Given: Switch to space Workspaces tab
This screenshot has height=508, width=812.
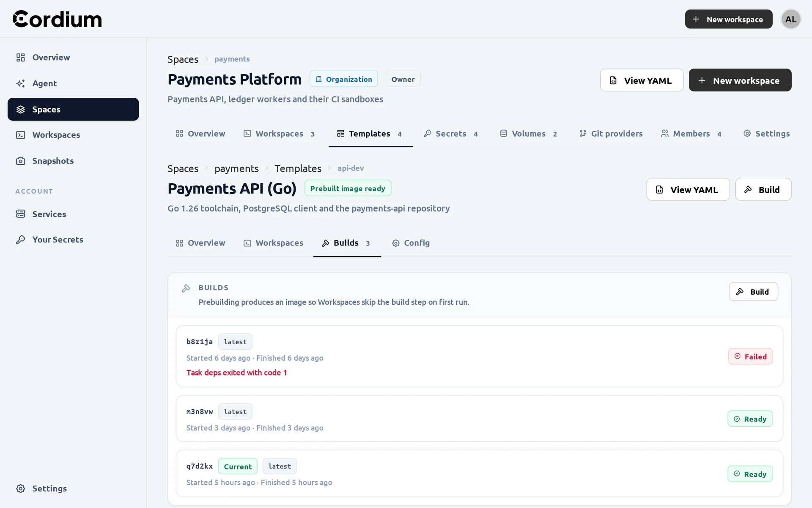Looking at the screenshot, I should click(x=279, y=134).
